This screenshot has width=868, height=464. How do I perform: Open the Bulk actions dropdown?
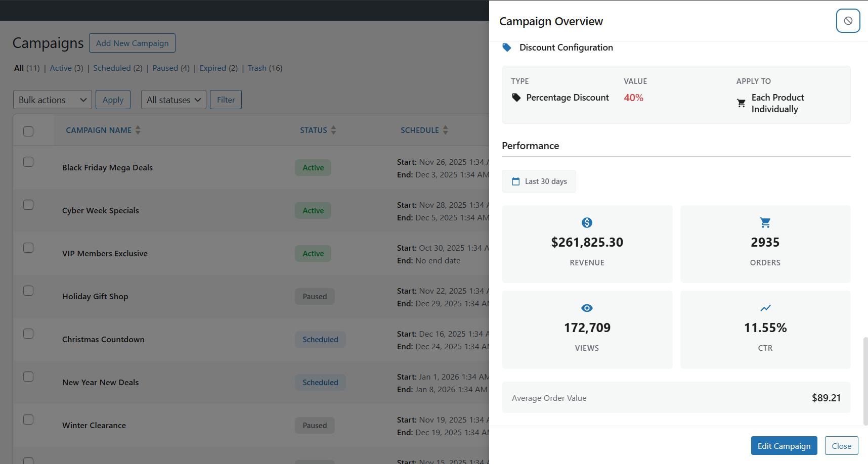[x=52, y=100]
